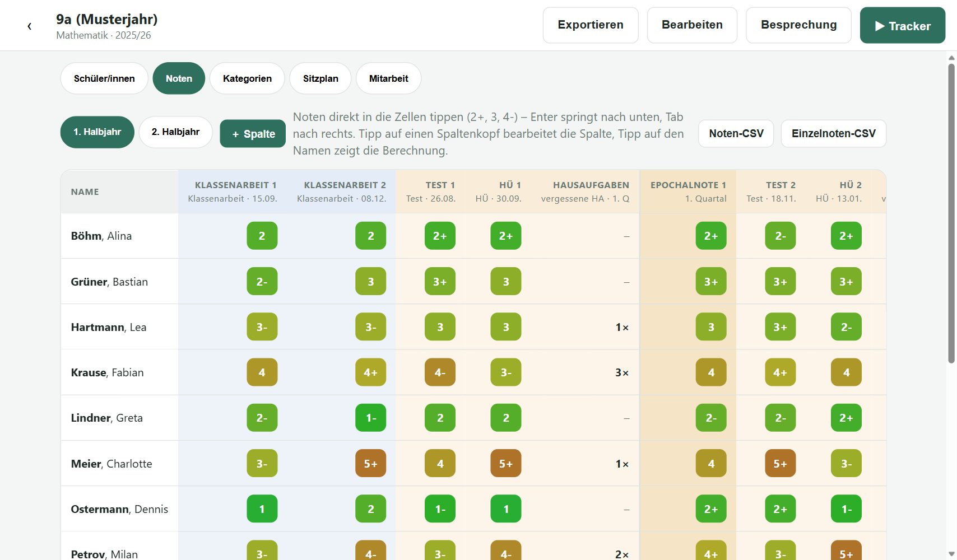This screenshot has width=957, height=560.
Task: Add a new column with + Spalte
Action: tap(253, 134)
